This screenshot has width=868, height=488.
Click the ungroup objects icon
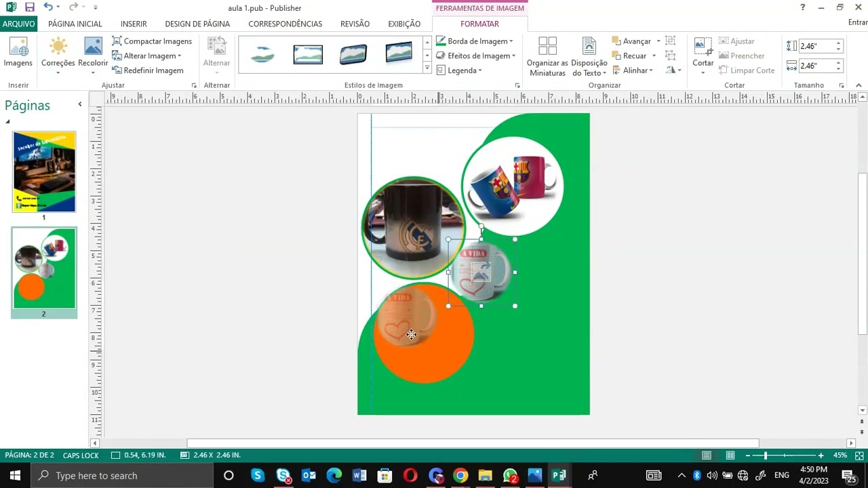pyautogui.click(x=671, y=56)
